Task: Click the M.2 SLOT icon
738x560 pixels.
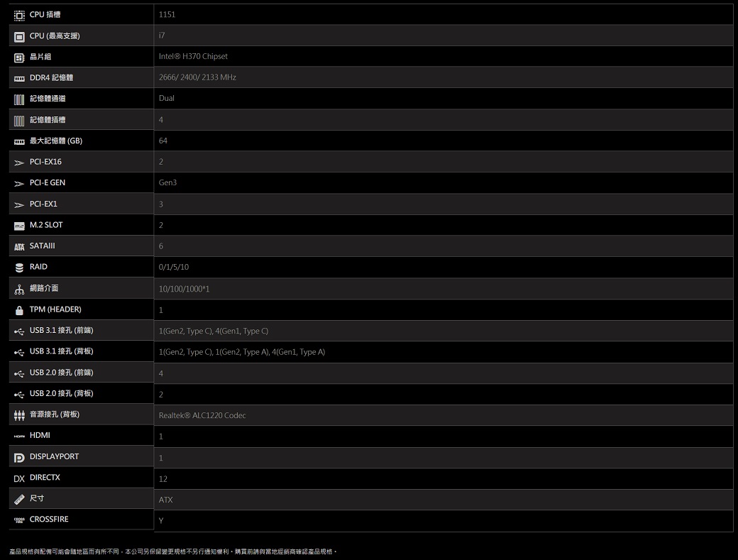Action: point(19,226)
